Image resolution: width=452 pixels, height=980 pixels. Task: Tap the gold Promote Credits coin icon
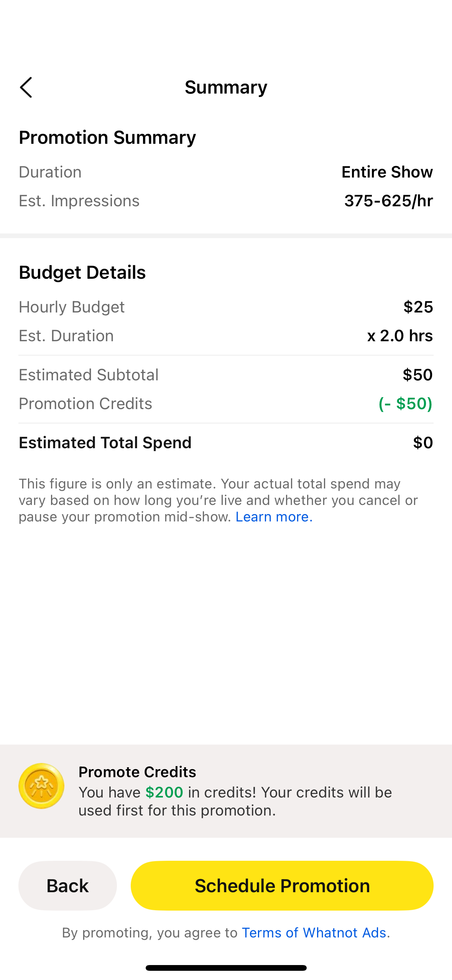[x=41, y=786]
